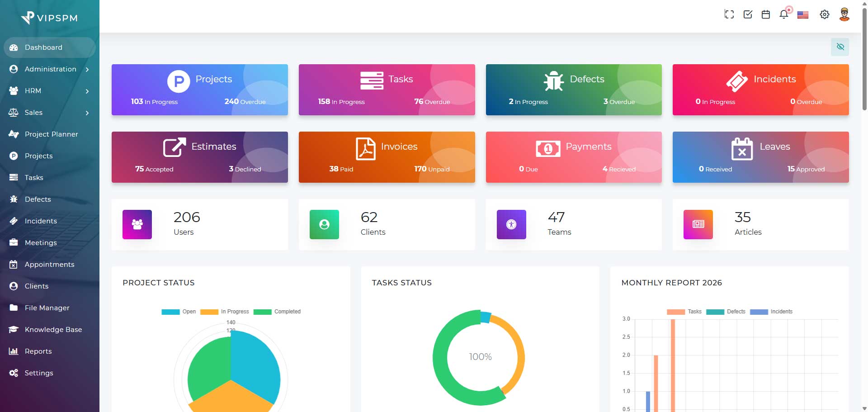Open 240 Overdue projects link

point(245,102)
